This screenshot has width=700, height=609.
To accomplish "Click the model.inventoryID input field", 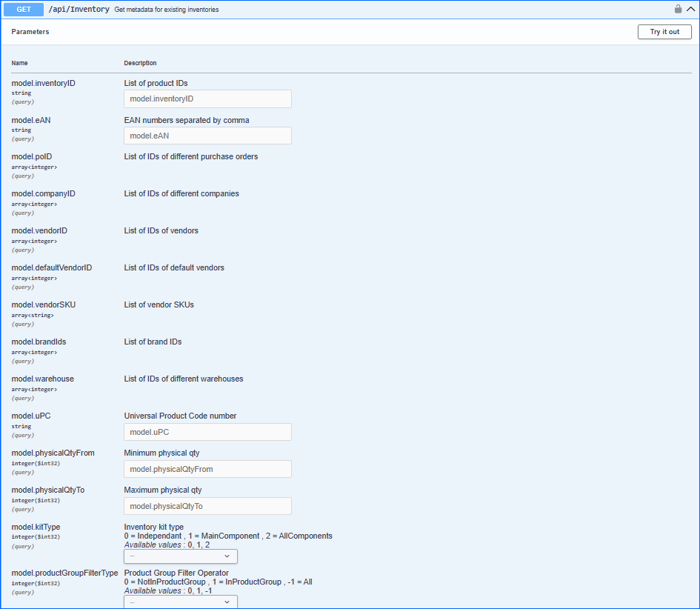I will coord(207,99).
